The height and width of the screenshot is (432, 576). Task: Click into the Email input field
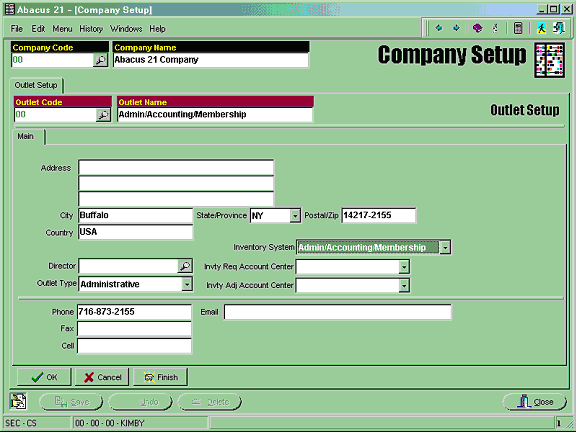pos(338,312)
